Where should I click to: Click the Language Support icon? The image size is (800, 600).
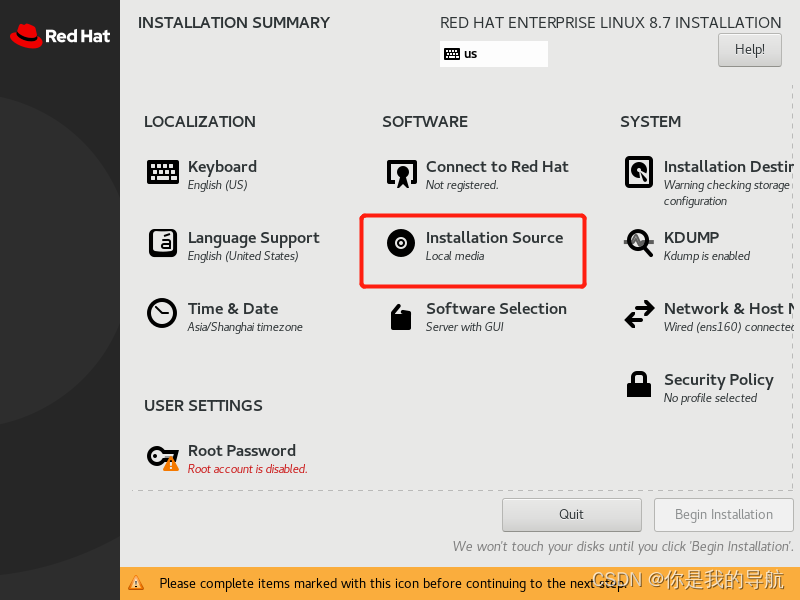click(163, 243)
